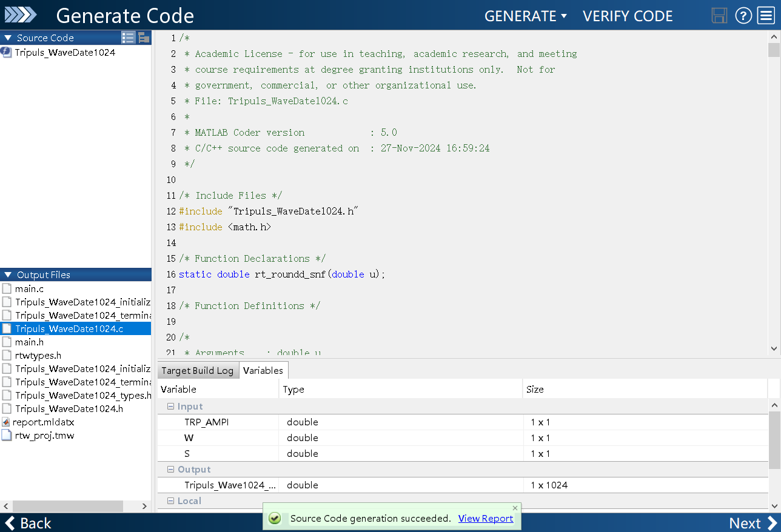Click the rtwtypes.h file icon
Screen dimensions: 781x532
click(7, 356)
